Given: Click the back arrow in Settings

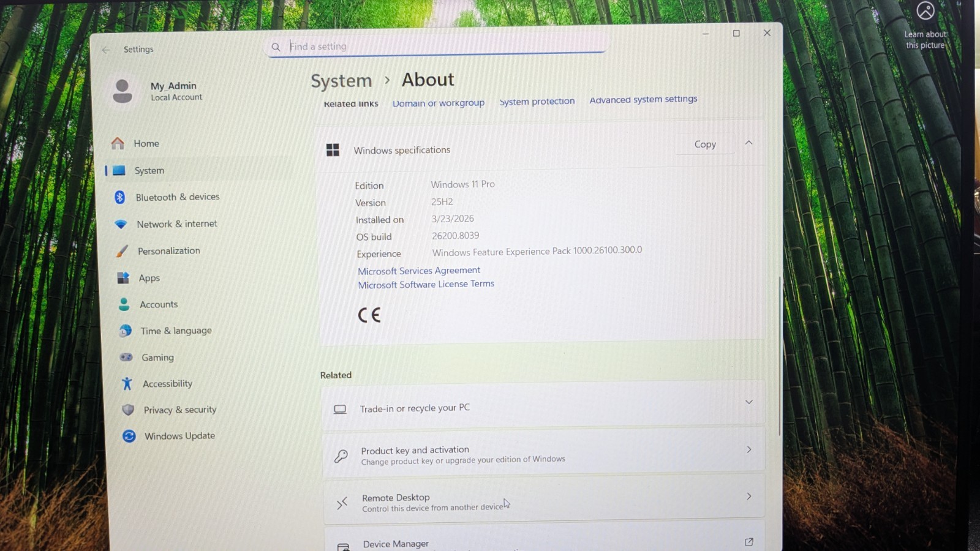Looking at the screenshot, I should (x=106, y=50).
